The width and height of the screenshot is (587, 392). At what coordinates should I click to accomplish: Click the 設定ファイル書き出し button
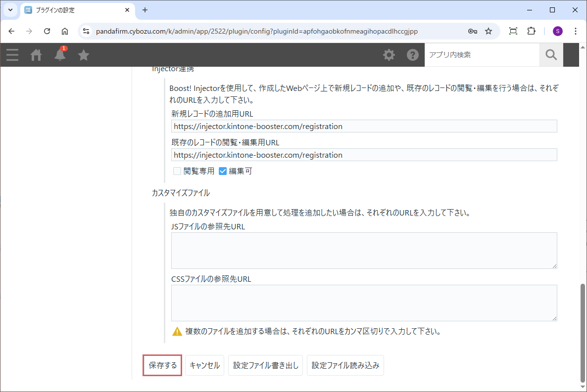pyautogui.click(x=265, y=366)
